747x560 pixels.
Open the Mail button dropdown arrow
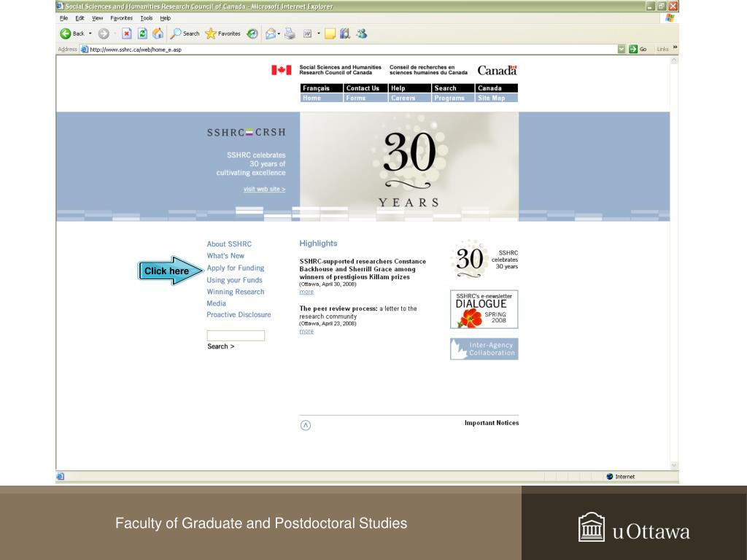pyautogui.click(x=279, y=34)
